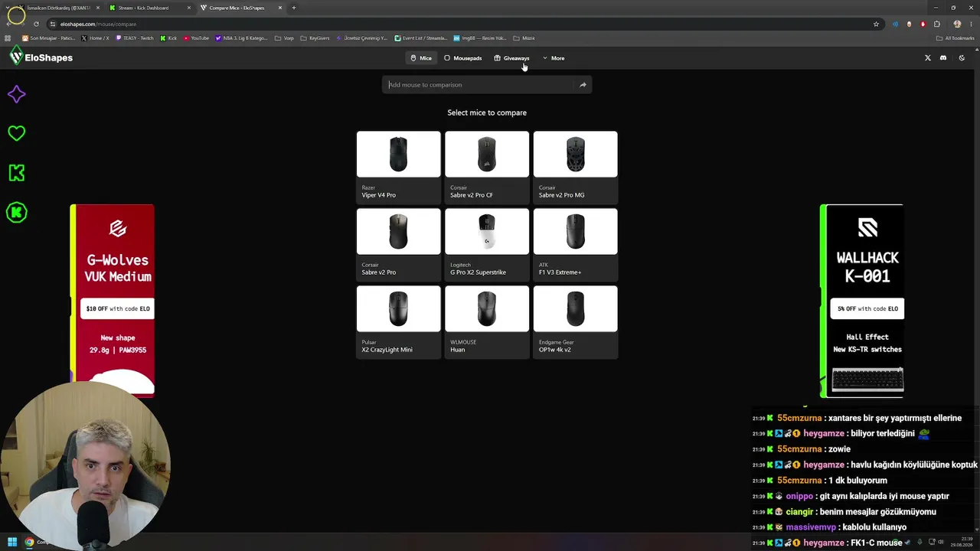Open the apps grid in bookmarks bar
The height and width of the screenshot is (551, 980).
pos(8,38)
